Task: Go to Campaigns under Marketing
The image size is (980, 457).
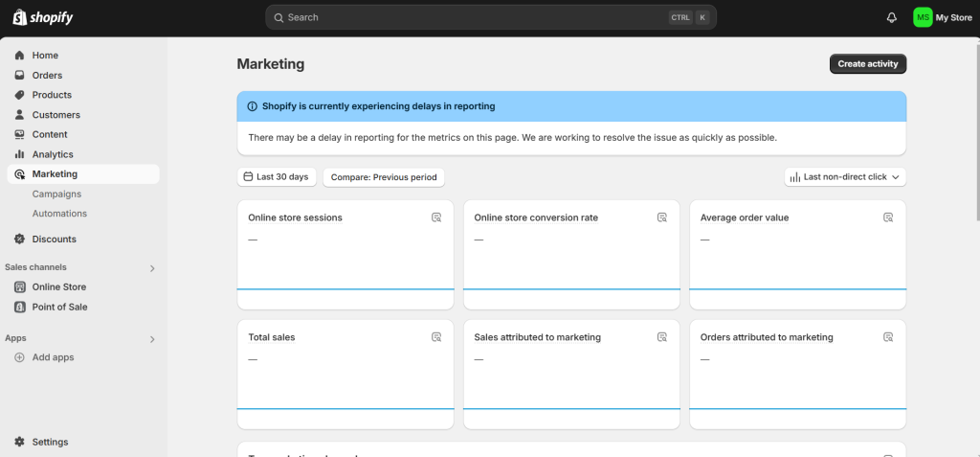Action: (x=56, y=194)
